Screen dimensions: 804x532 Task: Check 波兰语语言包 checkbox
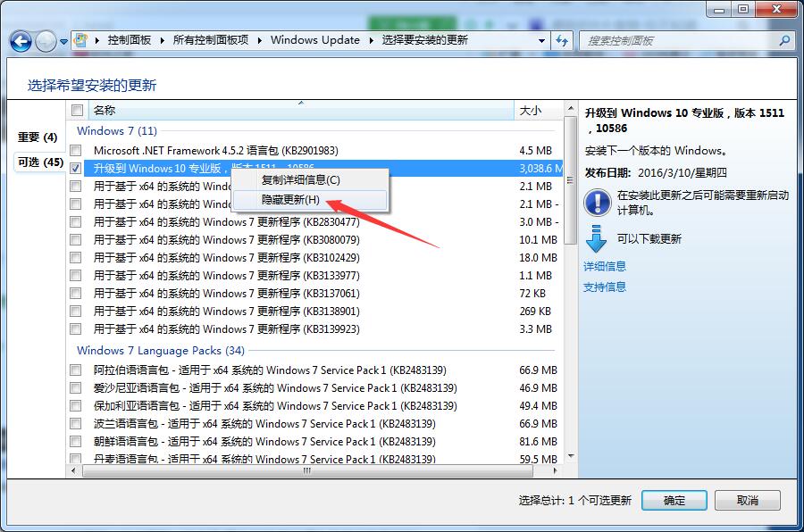pyautogui.click(x=76, y=424)
